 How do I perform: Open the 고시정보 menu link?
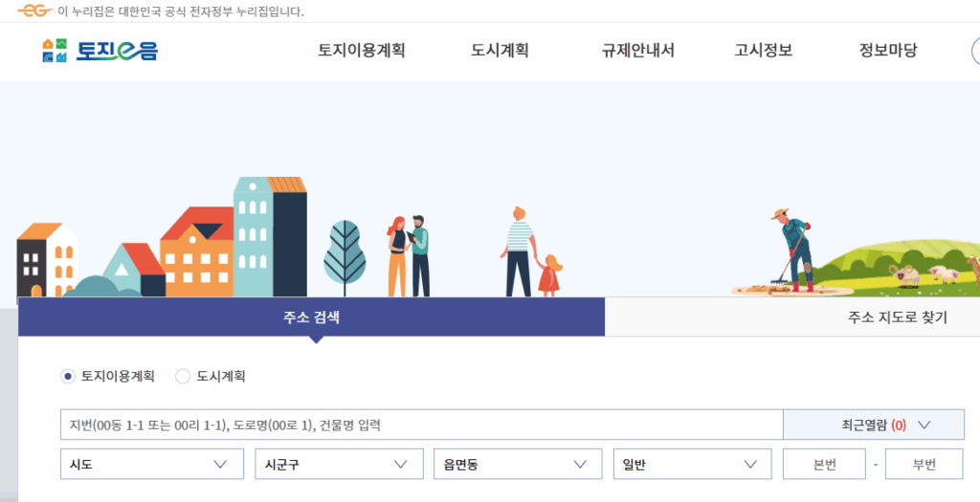tap(763, 51)
